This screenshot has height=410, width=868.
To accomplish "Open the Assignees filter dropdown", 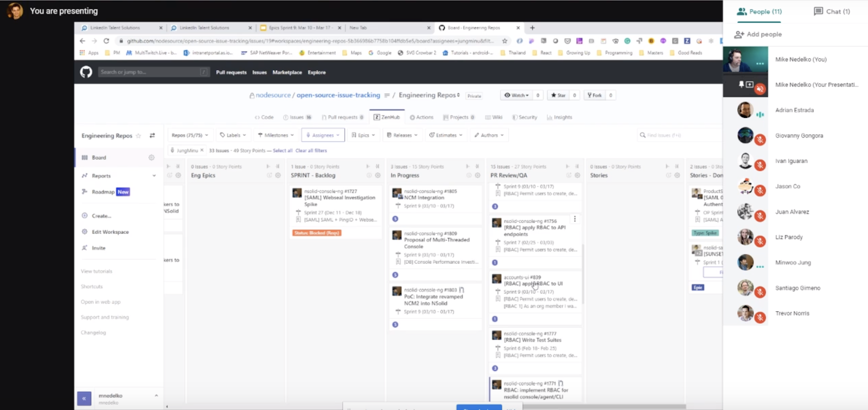I will pos(323,135).
